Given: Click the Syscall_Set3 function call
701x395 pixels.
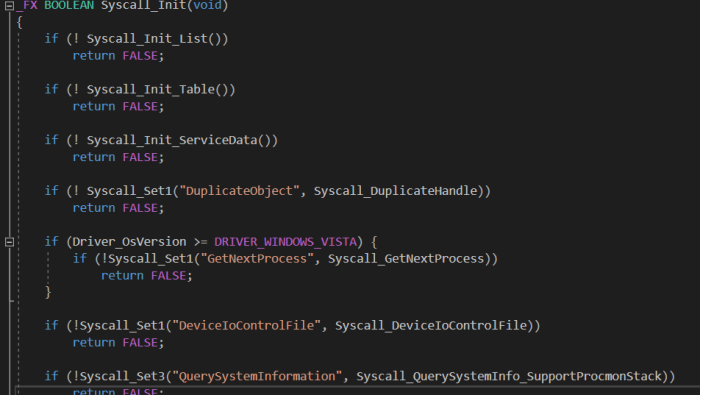Looking at the screenshot, I should tap(122, 376).
